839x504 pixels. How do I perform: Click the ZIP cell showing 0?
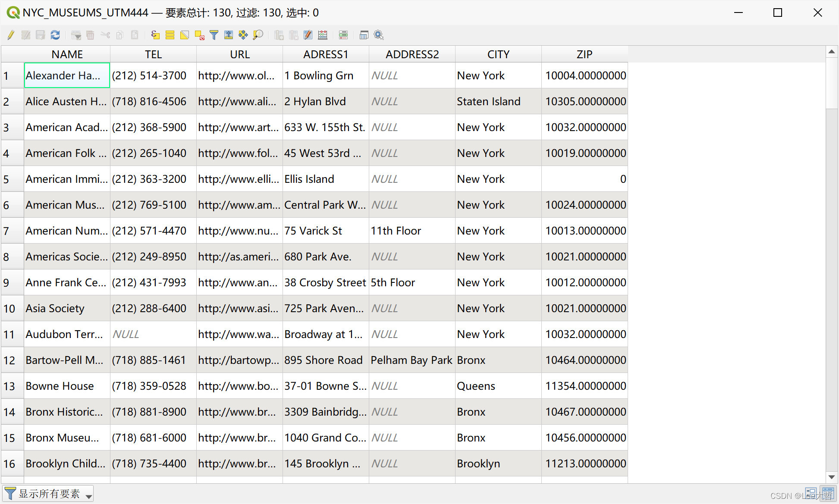point(584,179)
